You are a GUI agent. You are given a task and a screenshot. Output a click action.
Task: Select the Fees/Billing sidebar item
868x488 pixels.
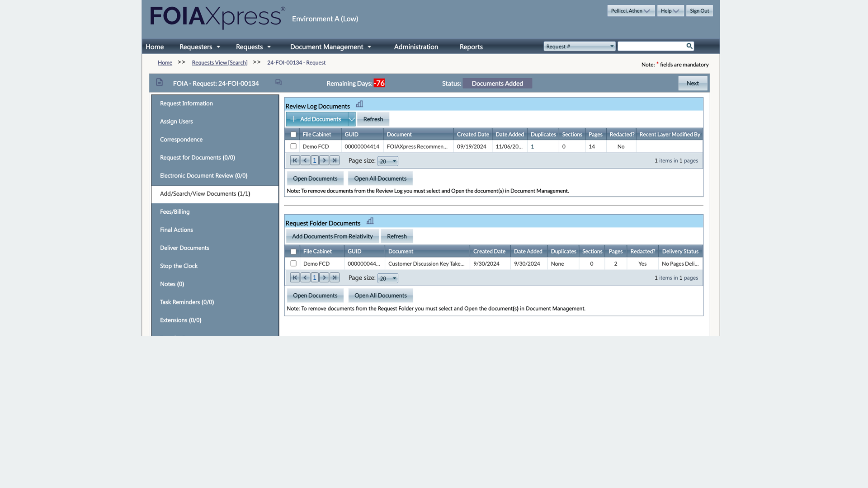(x=175, y=211)
